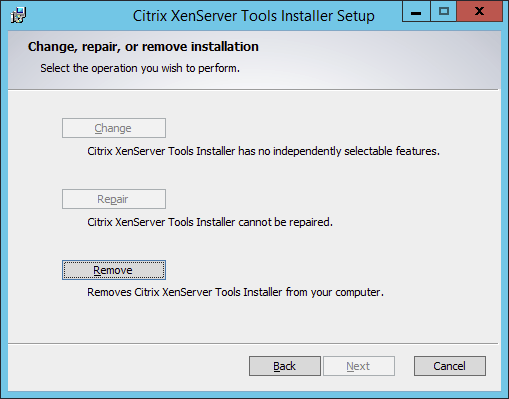Viewport: 509px width, 399px height.
Task: Close the setup window using red X
Action: pyautogui.click(x=480, y=12)
